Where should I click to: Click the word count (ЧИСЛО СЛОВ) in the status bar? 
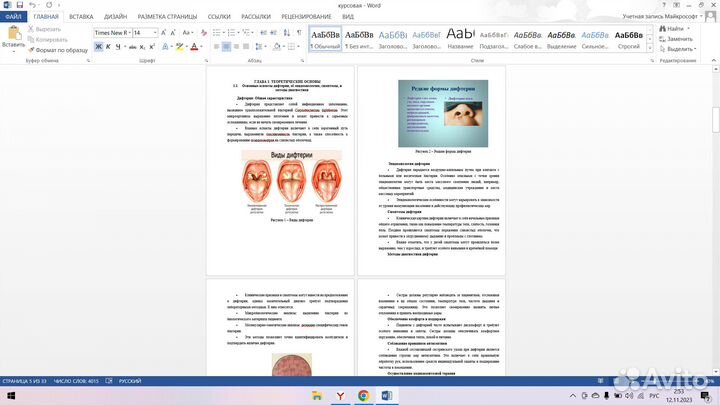tap(76, 381)
